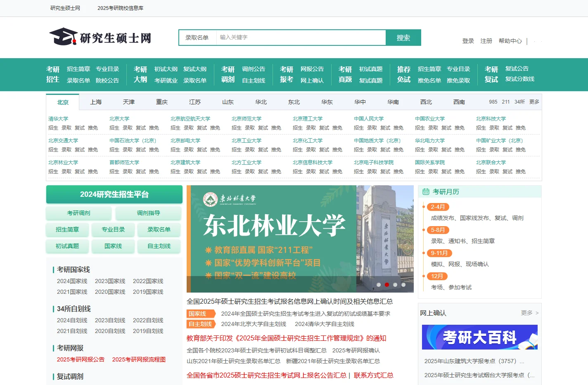Open 2024国家线 link
The width and height of the screenshot is (588, 385).
pos(72,281)
